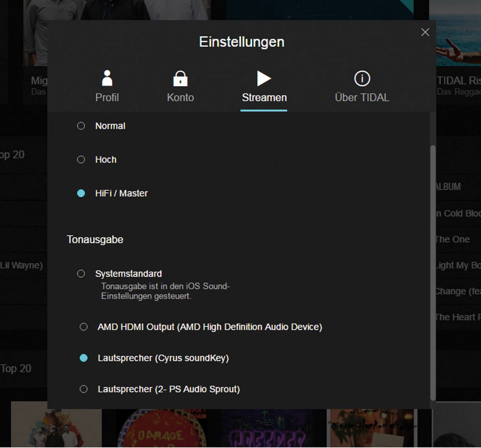Select the Streamen tab label
Image resolution: width=481 pixels, height=448 pixels.
264,97
